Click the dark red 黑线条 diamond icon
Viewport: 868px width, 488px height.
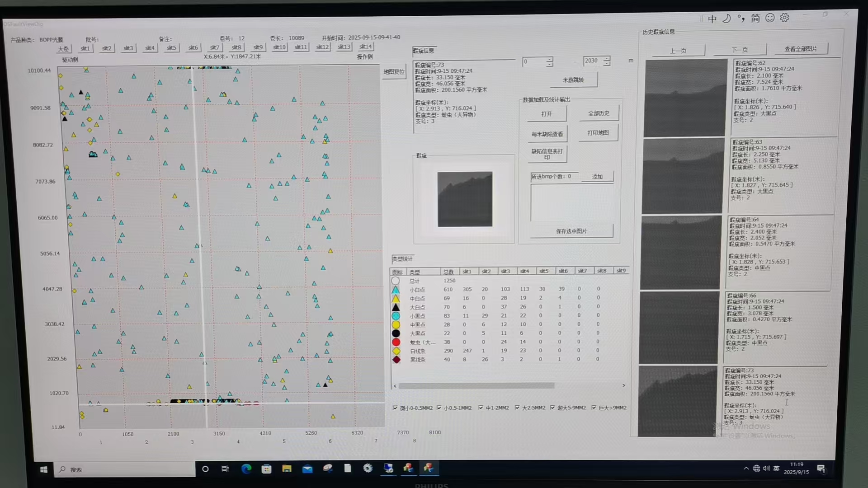click(x=396, y=360)
